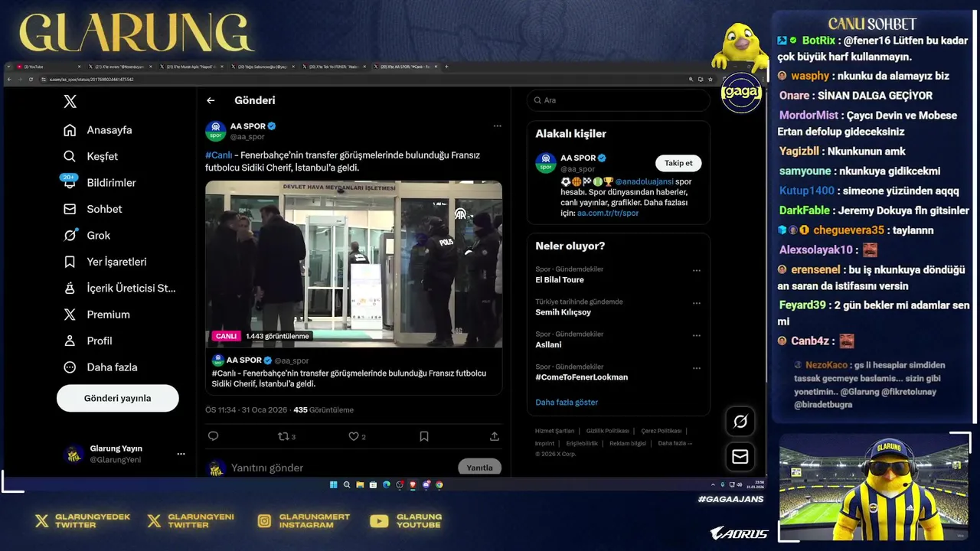This screenshot has height=551, width=980.
Task: Open more options for #ComeToFenerLookman trend
Action: click(x=697, y=368)
